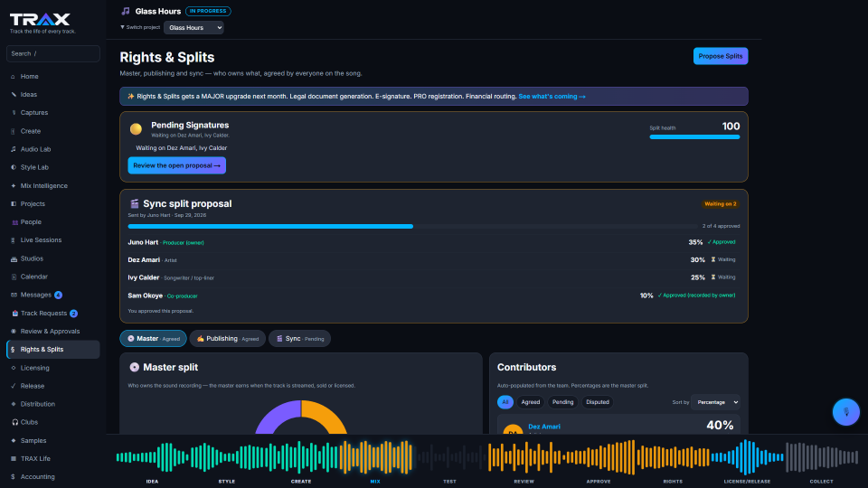This screenshot has width=868, height=488.
Task: Click the Audio Lab note icon
Action: click(14, 149)
